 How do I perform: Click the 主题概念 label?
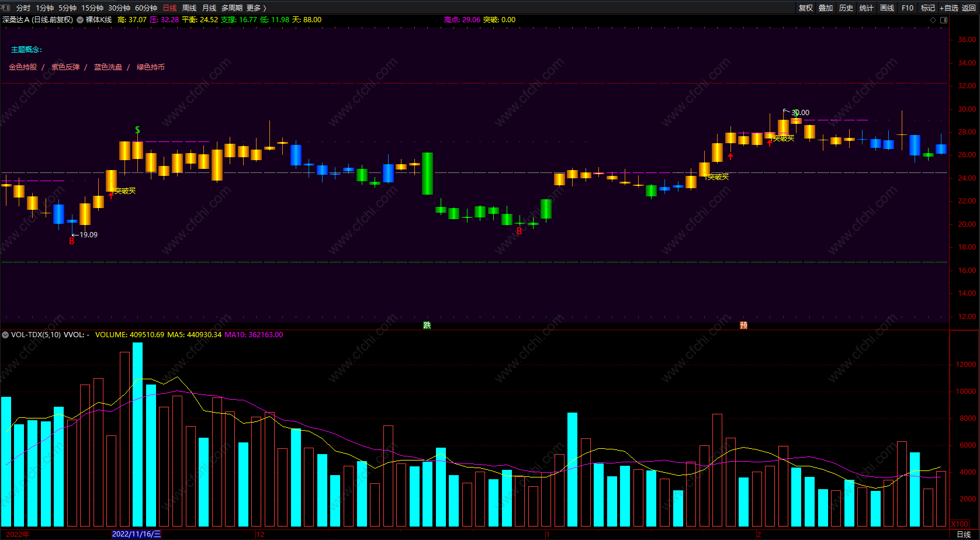click(26, 50)
